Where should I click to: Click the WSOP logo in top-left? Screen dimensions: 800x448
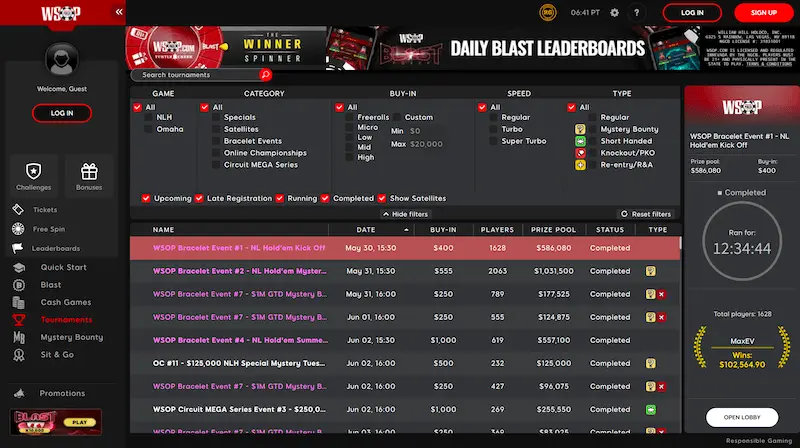click(61, 12)
